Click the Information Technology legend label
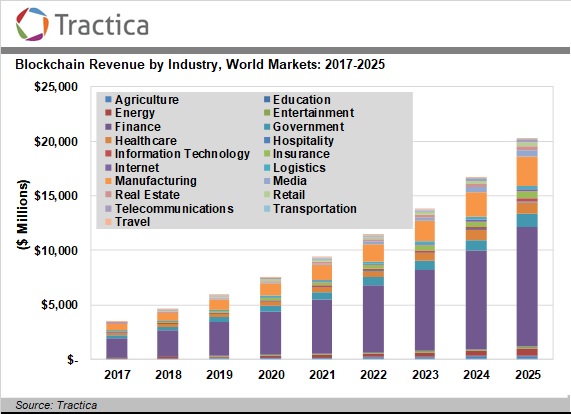 pos(182,154)
